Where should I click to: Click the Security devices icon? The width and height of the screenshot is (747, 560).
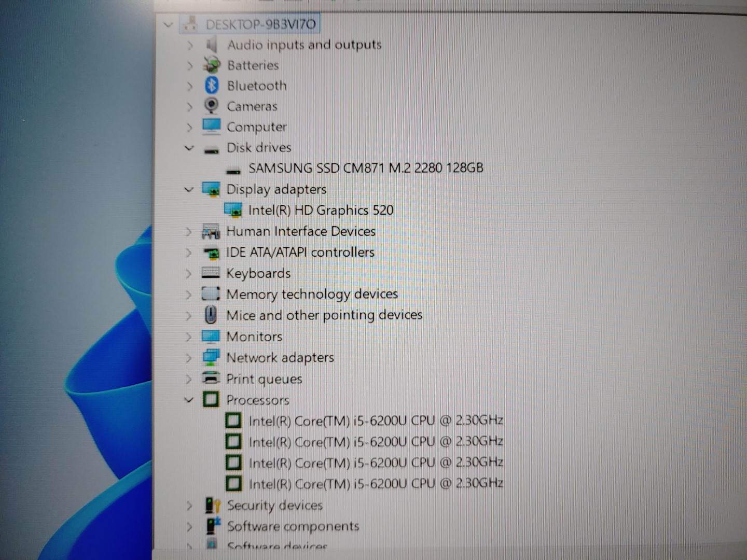[212, 505]
